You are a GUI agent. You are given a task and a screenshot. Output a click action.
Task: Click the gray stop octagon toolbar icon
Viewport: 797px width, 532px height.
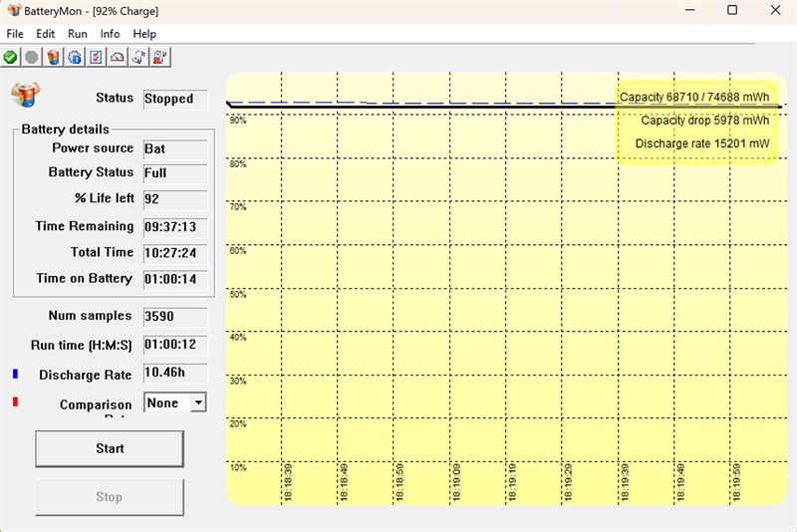32,57
